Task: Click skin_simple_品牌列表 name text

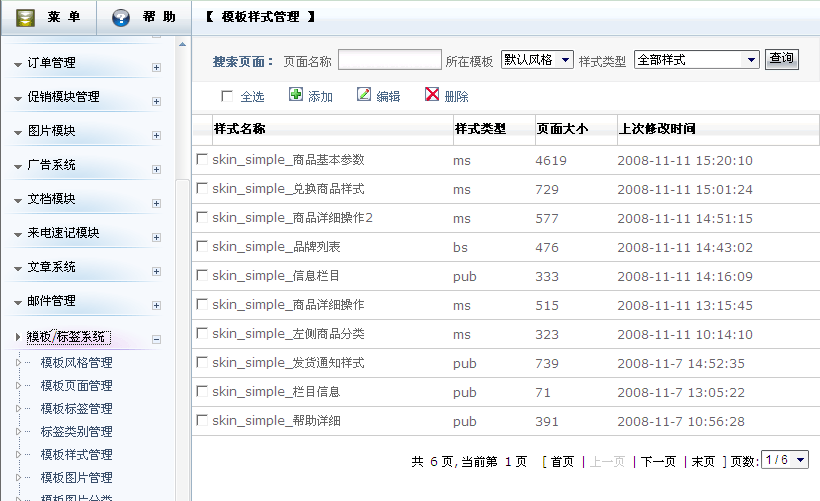Action: pyautogui.click(x=276, y=247)
